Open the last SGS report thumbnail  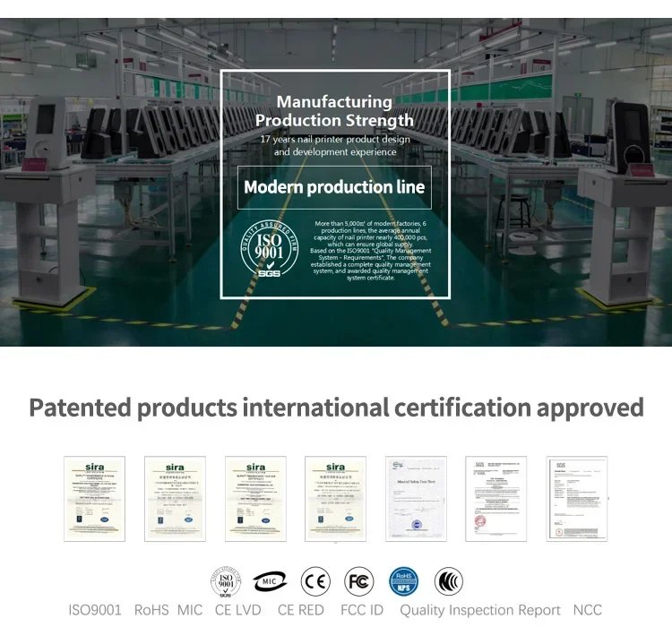577,499
